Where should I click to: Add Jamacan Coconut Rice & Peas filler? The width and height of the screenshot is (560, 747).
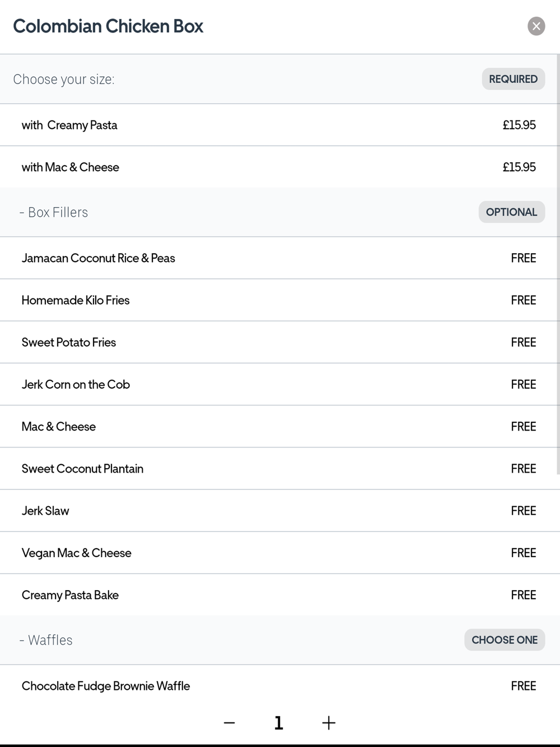click(278, 258)
